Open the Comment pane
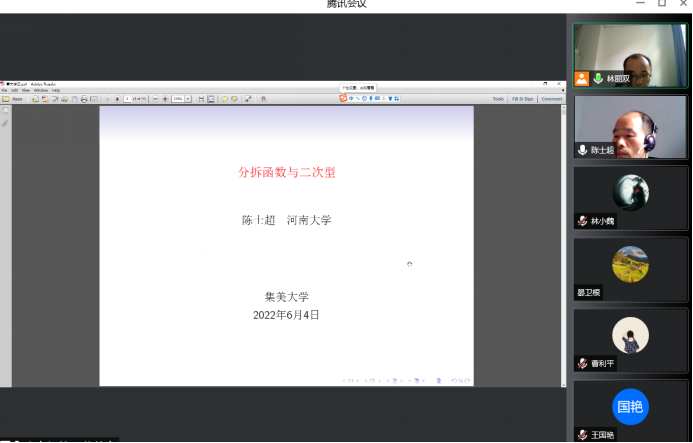 coord(552,99)
